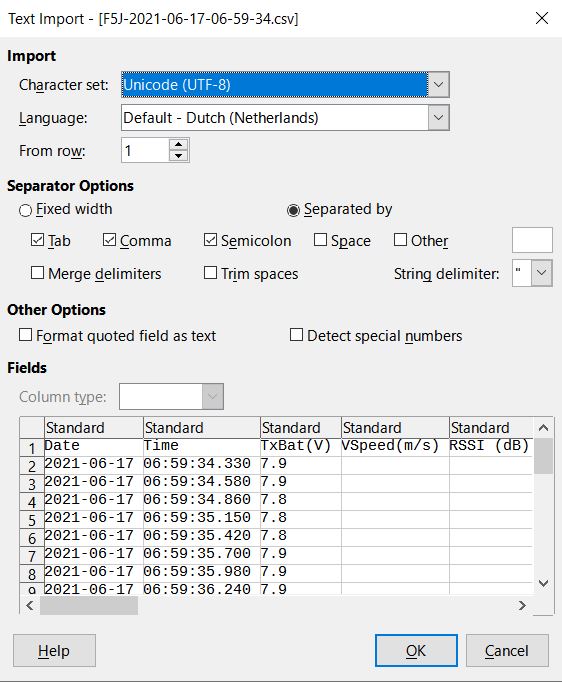Viewport: 562px width, 682px height.
Task: Click the Date cell in row 1
Action: (94, 446)
